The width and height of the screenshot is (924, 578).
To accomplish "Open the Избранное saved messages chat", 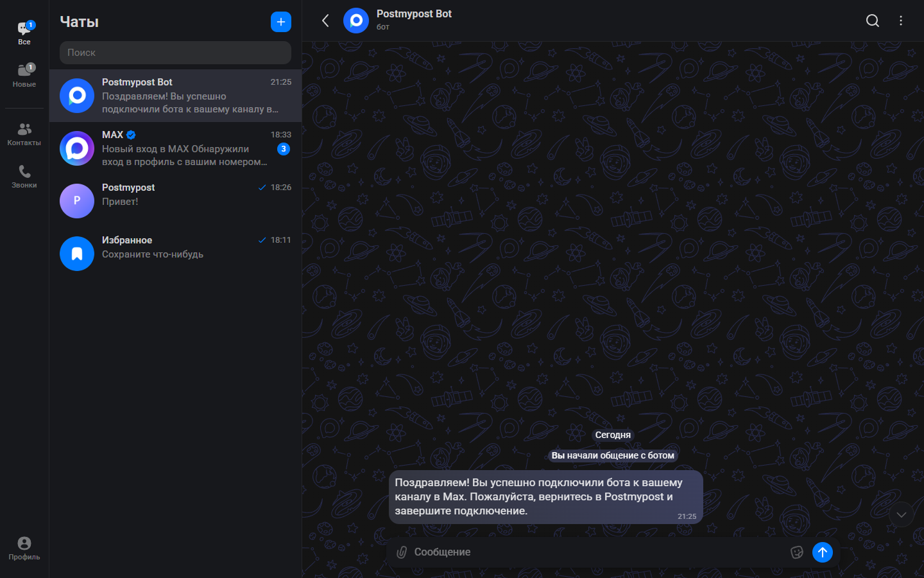I will (x=175, y=253).
